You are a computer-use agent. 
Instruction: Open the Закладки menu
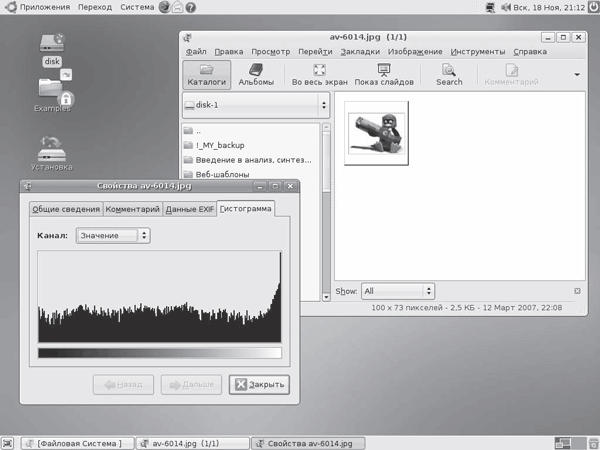[361, 51]
